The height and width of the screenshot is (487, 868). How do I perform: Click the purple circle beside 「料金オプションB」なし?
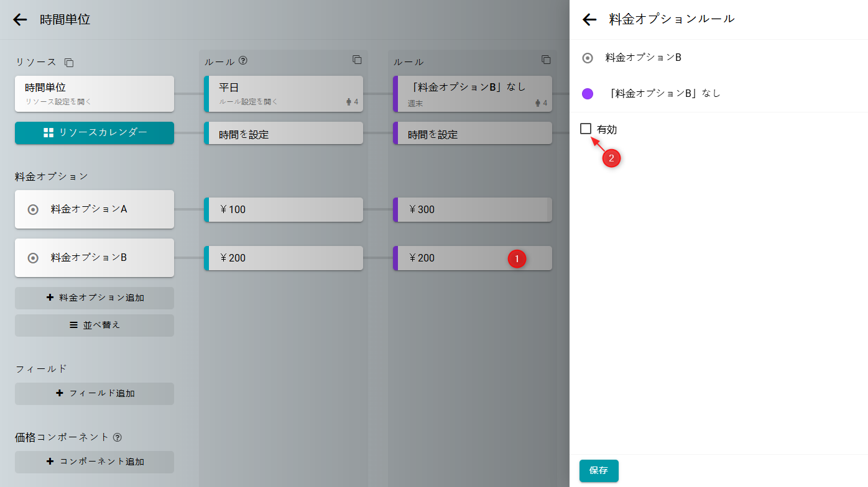click(588, 94)
